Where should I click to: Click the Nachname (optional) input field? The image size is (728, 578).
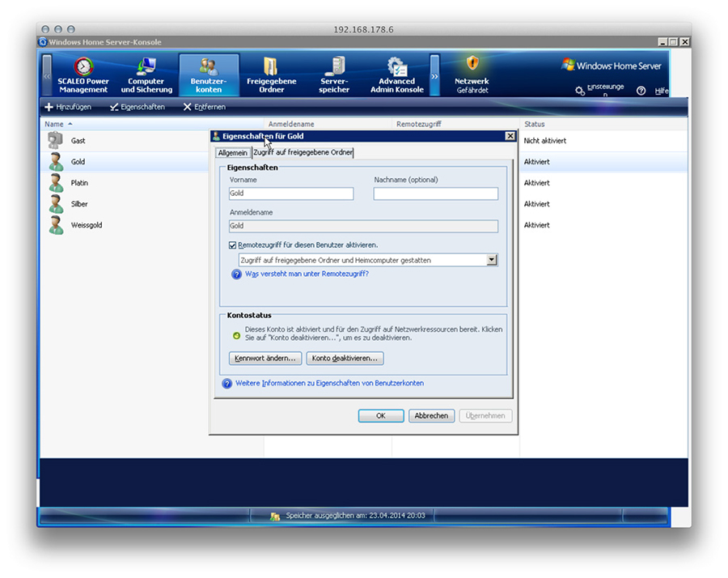tap(435, 193)
